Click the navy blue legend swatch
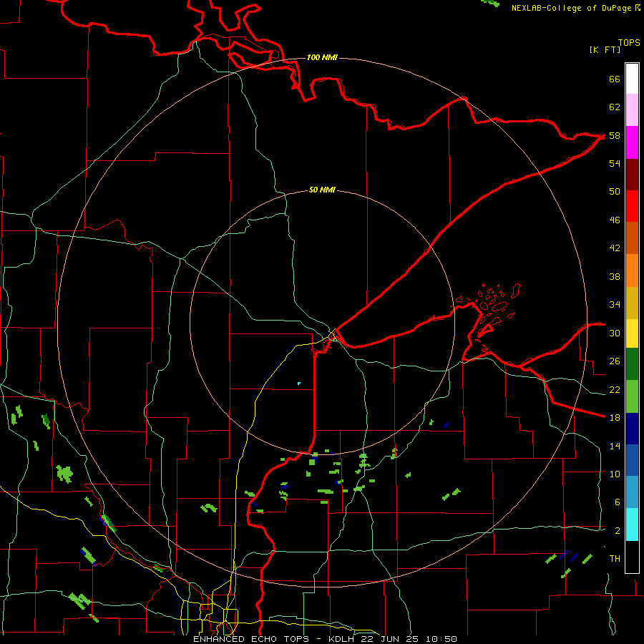The width and height of the screenshot is (644, 644). point(632,429)
